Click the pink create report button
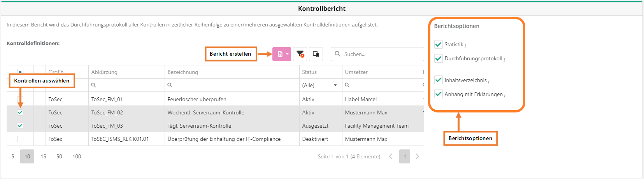 pyautogui.click(x=280, y=54)
